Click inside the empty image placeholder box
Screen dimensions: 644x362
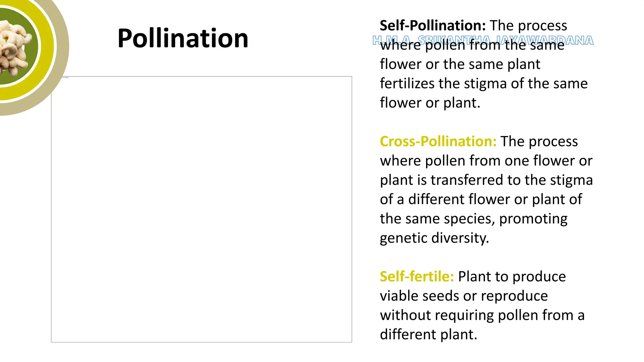coord(201,209)
